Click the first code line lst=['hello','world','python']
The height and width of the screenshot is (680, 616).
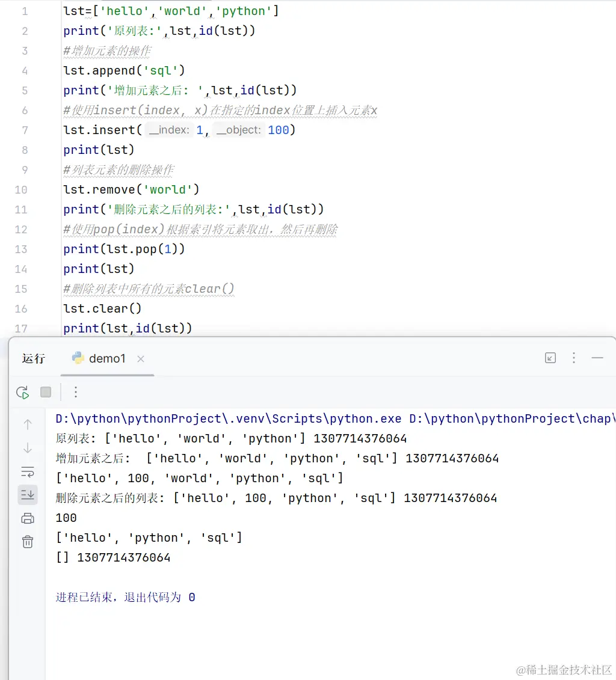(x=171, y=11)
